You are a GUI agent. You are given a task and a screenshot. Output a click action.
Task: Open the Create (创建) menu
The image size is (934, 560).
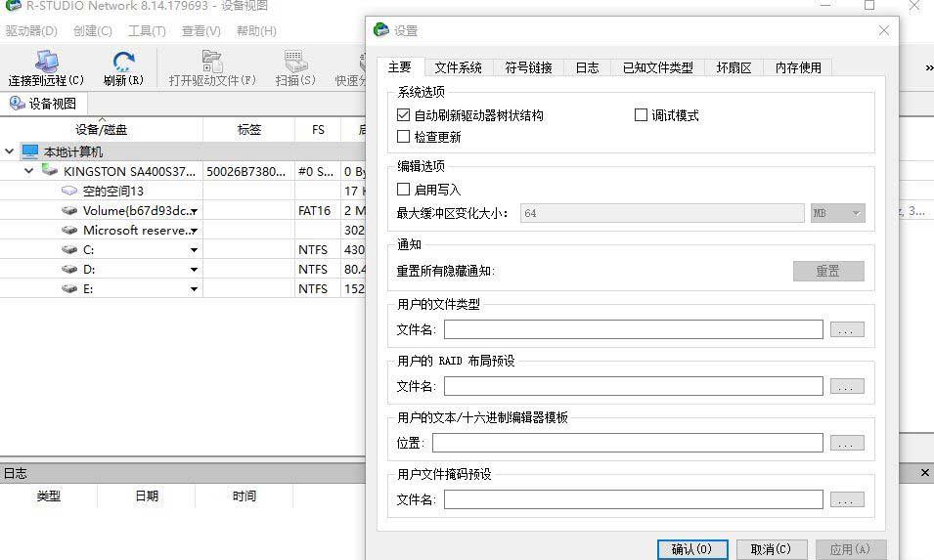coord(92,31)
